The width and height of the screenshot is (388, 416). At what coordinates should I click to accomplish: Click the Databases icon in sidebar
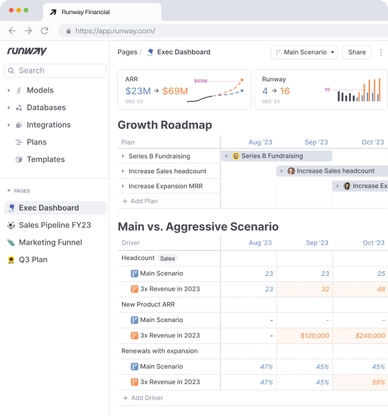(19, 108)
